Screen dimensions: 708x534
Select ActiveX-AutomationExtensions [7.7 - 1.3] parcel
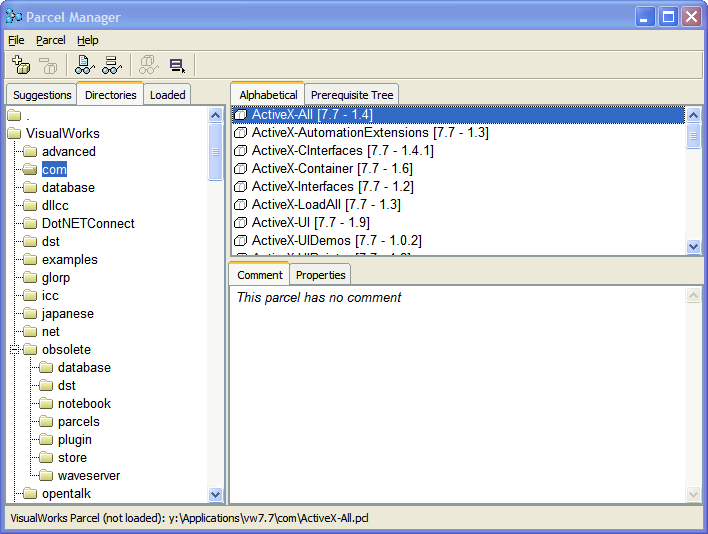(x=458, y=133)
